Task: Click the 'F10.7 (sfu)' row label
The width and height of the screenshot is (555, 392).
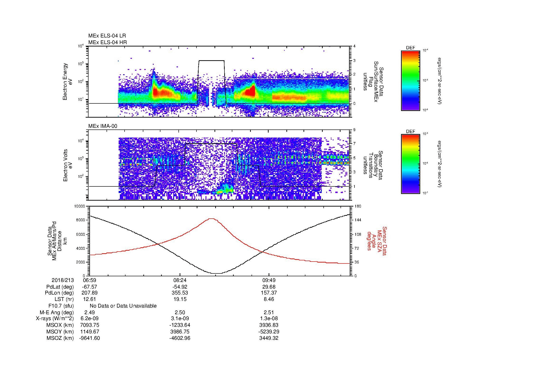Action: click(61, 306)
